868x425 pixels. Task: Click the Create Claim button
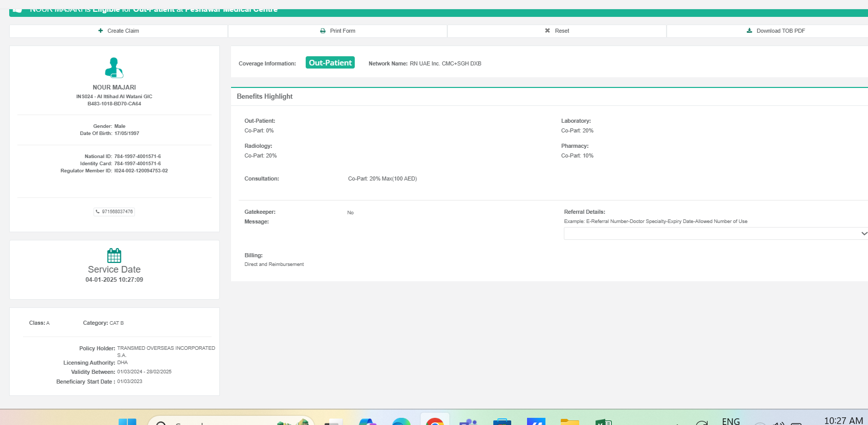[119, 31]
